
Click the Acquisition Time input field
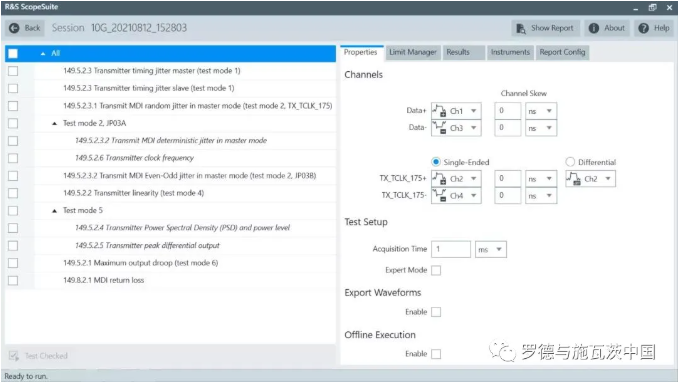tap(451, 249)
